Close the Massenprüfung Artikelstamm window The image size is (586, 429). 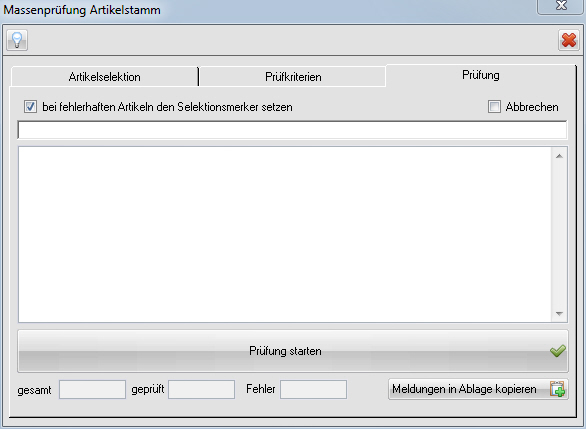click(x=561, y=6)
